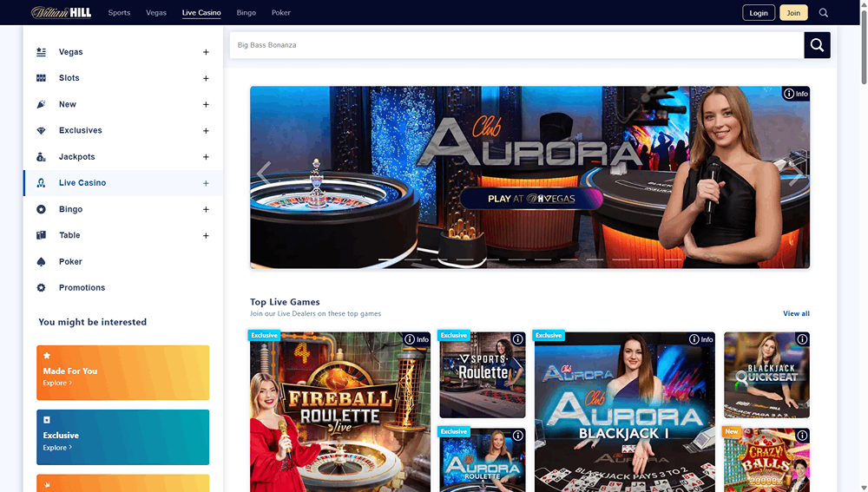Expand the New sidebar section
868x492 pixels.
[x=206, y=105]
